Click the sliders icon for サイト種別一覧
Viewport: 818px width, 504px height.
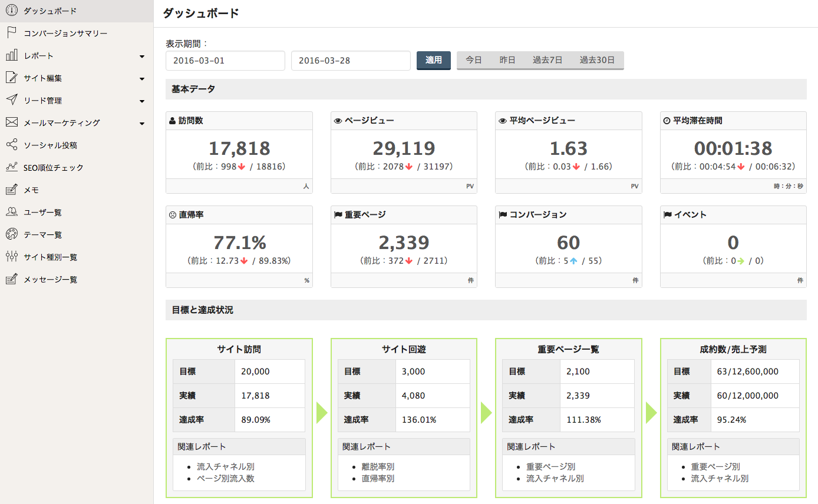[x=11, y=257]
